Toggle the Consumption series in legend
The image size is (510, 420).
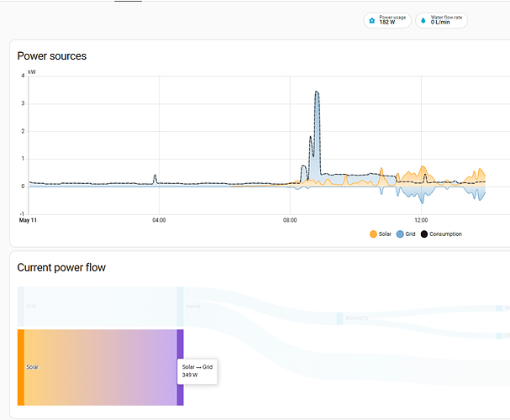point(441,234)
